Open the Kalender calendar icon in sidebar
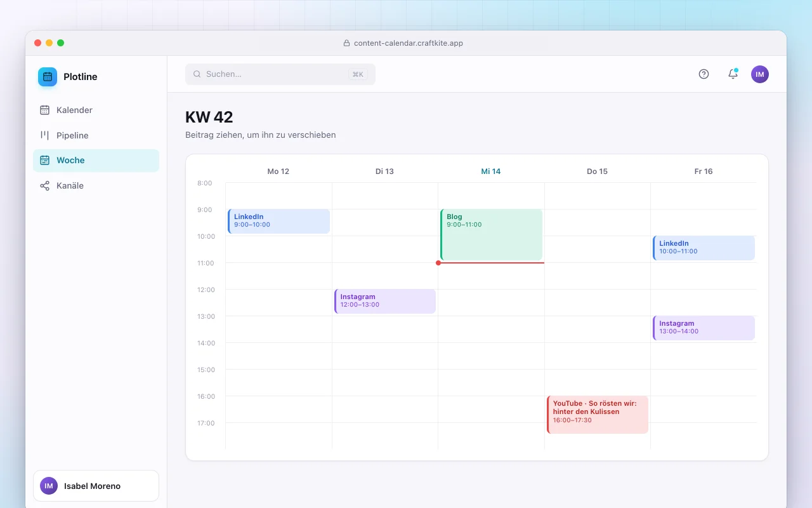This screenshot has width=812, height=508. click(x=44, y=110)
